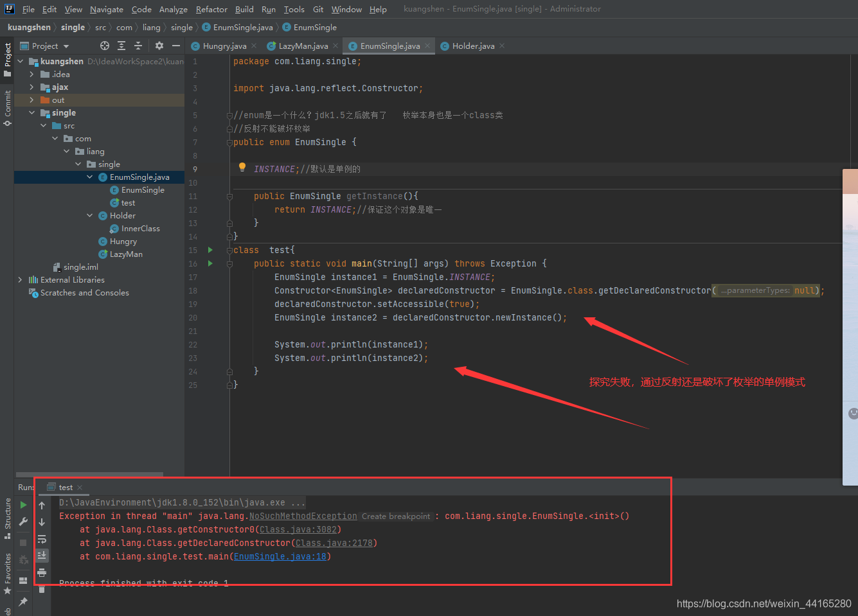858x616 pixels.
Task: Select single.iml file in tree
Action: point(81,267)
